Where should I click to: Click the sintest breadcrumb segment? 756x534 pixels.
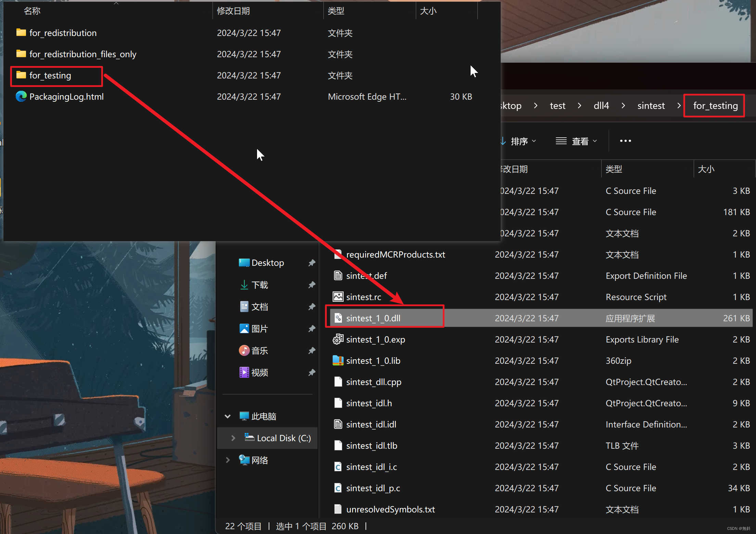pos(651,106)
